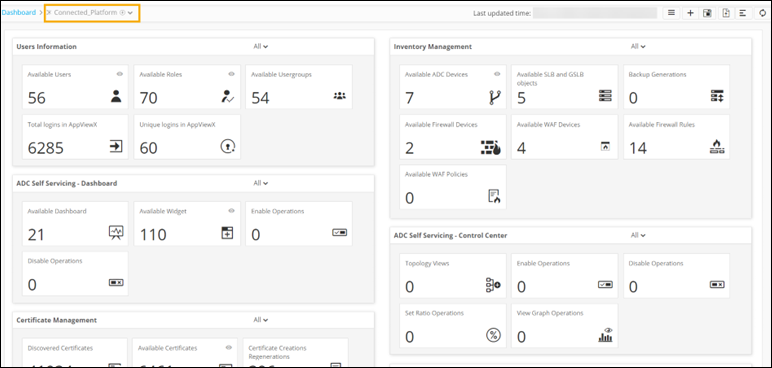Viewport: 772px width, 368px height.
Task: Click the refresh icon in top toolbar
Action: [x=763, y=13]
